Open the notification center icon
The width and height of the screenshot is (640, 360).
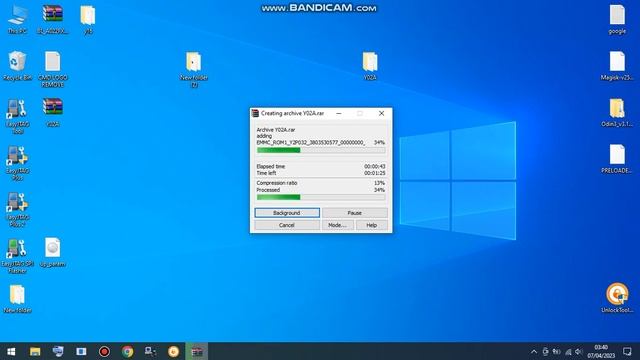(627, 351)
